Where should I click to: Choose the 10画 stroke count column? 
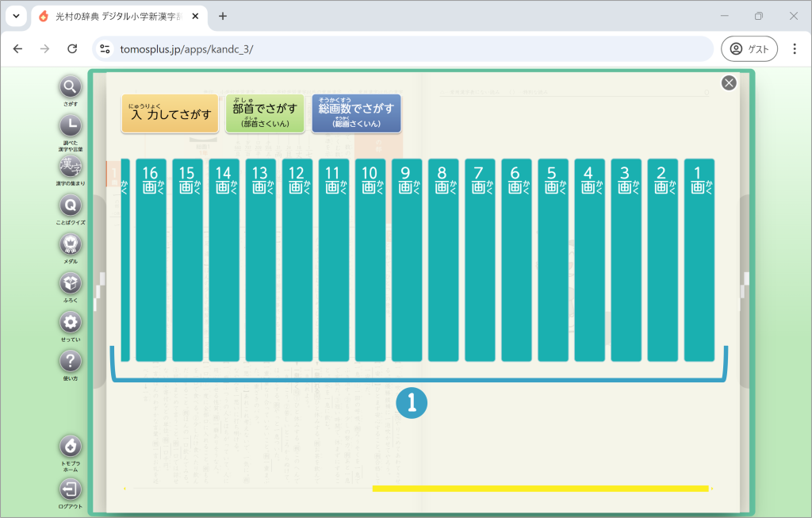pyautogui.click(x=370, y=260)
